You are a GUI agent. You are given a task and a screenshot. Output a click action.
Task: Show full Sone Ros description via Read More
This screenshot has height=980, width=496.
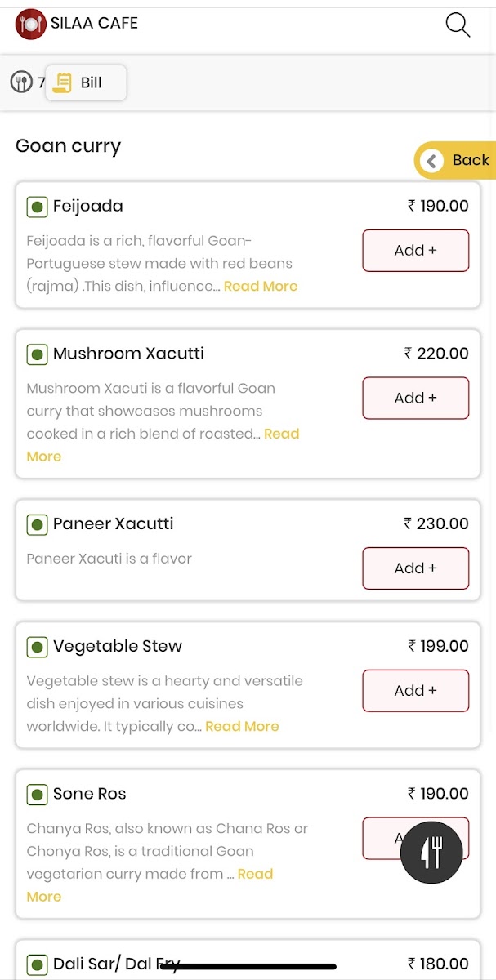coord(255,875)
